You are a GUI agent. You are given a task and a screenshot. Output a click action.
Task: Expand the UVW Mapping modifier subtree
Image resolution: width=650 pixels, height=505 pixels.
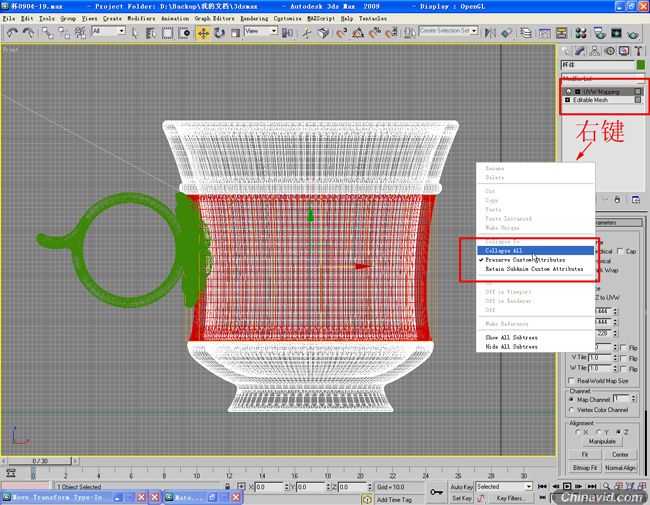tap(577, 92)
